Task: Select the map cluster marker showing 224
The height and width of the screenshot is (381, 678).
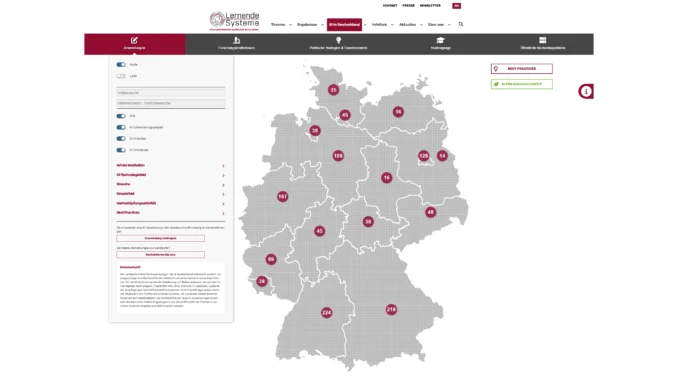Action: point(326,312)
